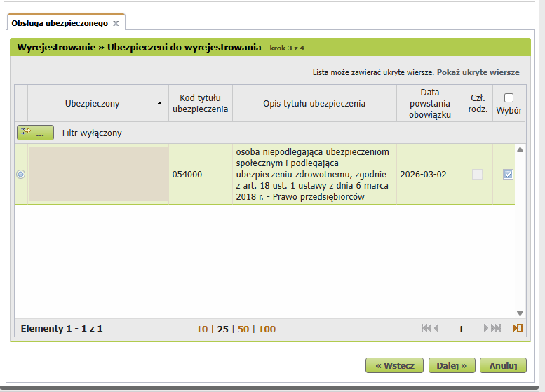
Task: Click the orange export icon in pager
Action: click(x=518, y=328)
